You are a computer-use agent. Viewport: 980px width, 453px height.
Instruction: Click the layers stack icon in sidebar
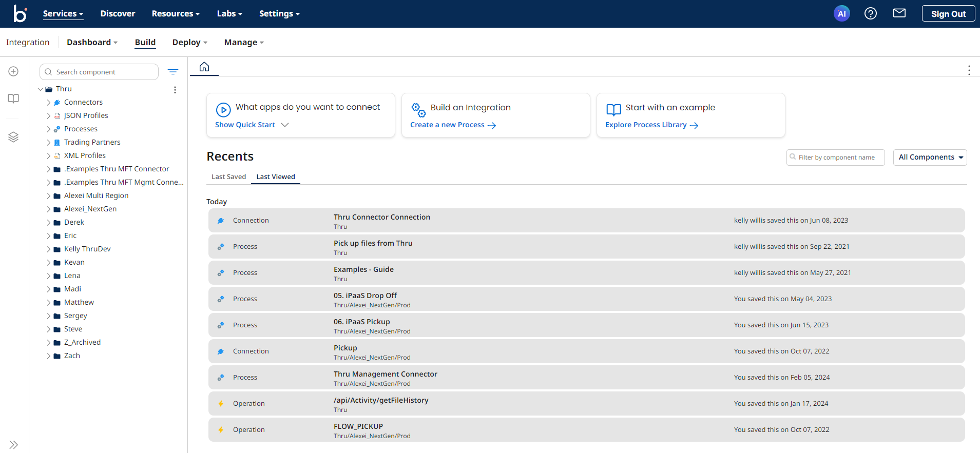point(14,137)
